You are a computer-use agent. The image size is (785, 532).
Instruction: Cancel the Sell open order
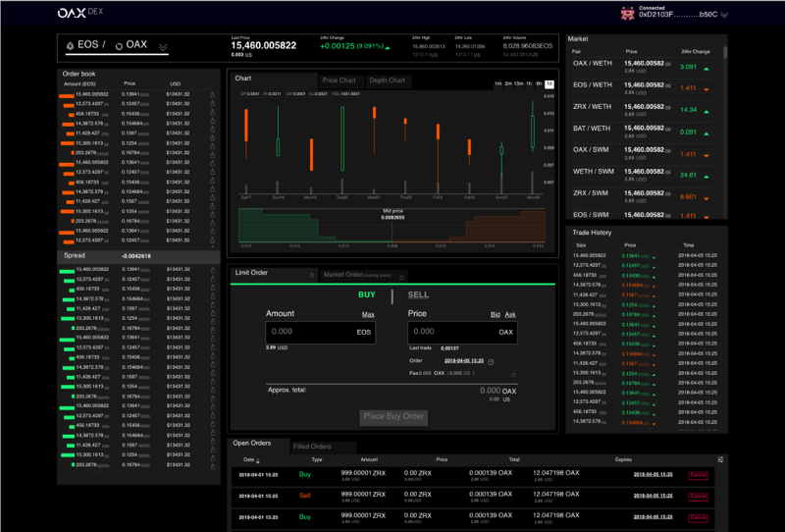tap(699, 497)
